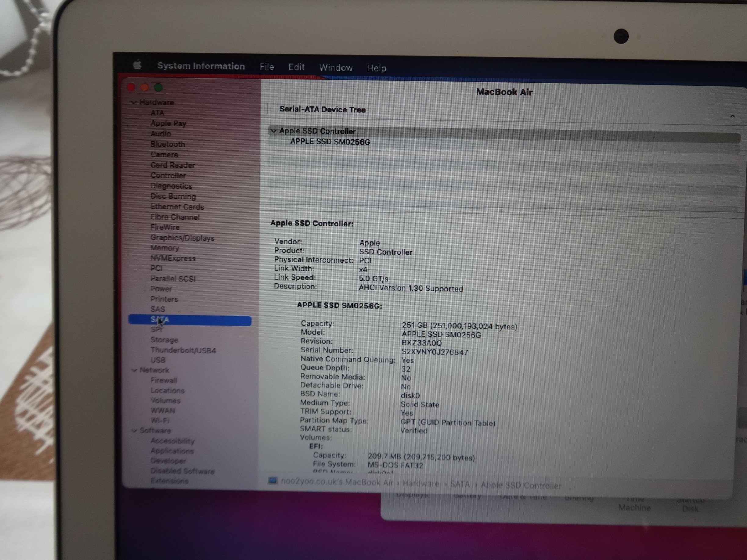Open the Edit menu
747x560 pixels.
297,67
